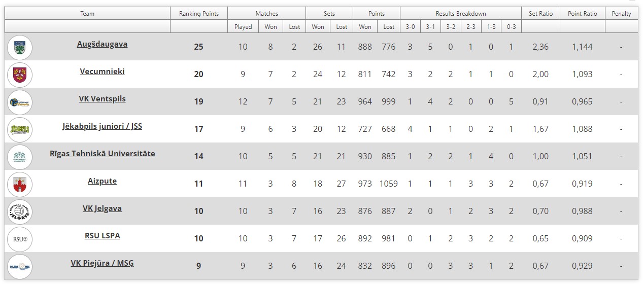Open Jēkabpils juniori / JSS team link

coord(102,126)
